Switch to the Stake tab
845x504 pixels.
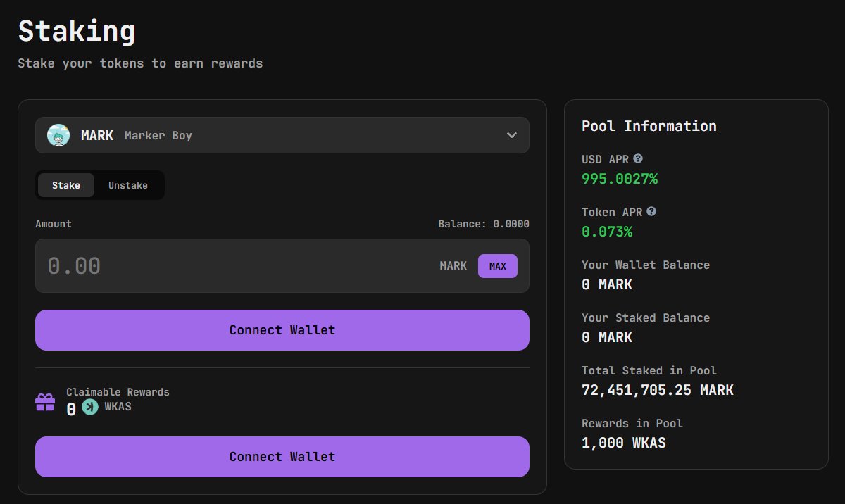[x=66, y=185]
